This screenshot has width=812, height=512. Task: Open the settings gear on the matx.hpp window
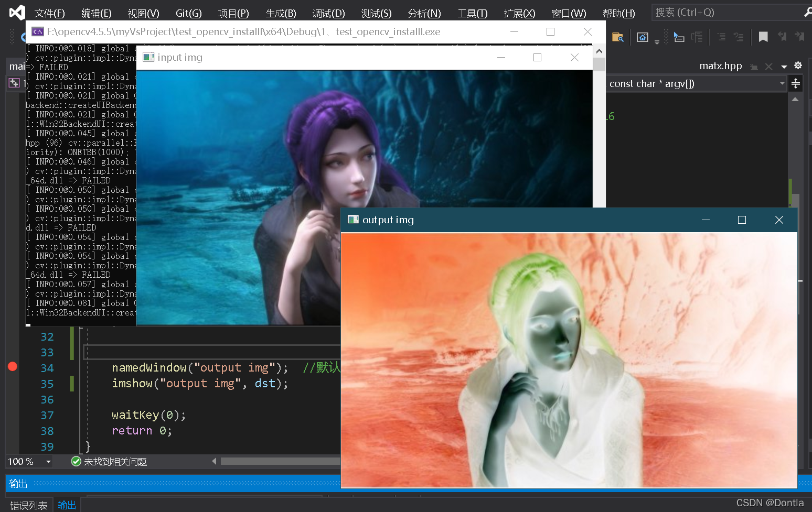pyautogui.click(x=798, y=66)
